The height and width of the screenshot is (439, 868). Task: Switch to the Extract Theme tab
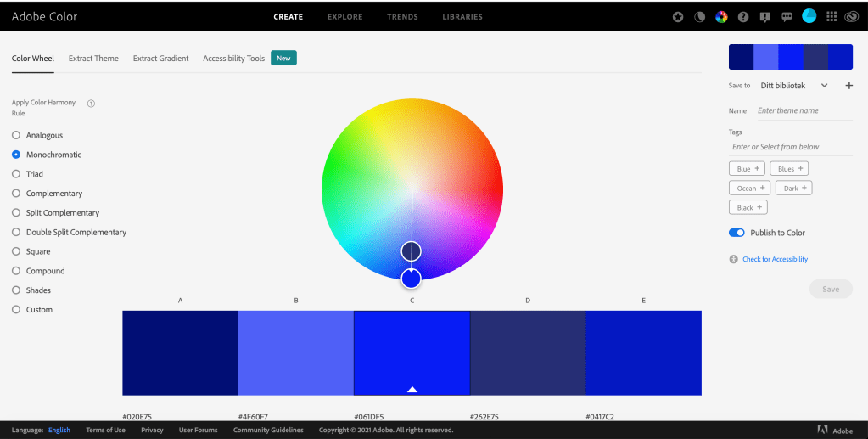pos(93,59)
